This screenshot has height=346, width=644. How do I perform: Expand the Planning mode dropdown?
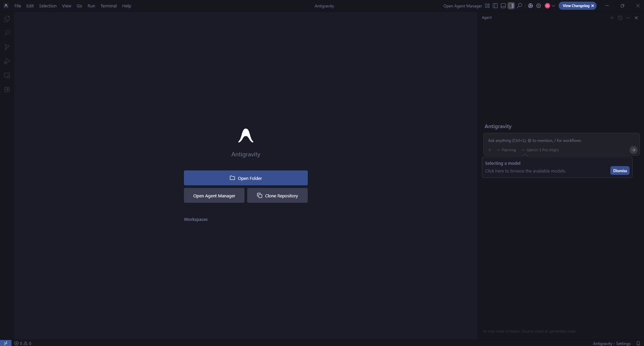point(506,150)
